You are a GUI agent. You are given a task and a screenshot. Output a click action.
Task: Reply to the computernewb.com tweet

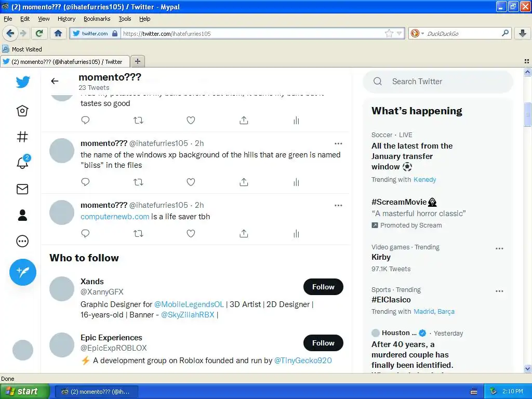[x=85, y=233]
